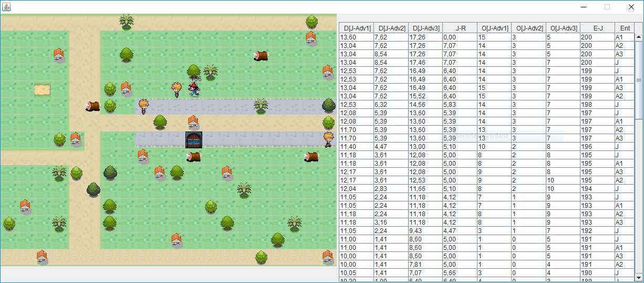Select the cell showing 0,00
The height and width of the screenshot is (283, 644).
(460, 37)
